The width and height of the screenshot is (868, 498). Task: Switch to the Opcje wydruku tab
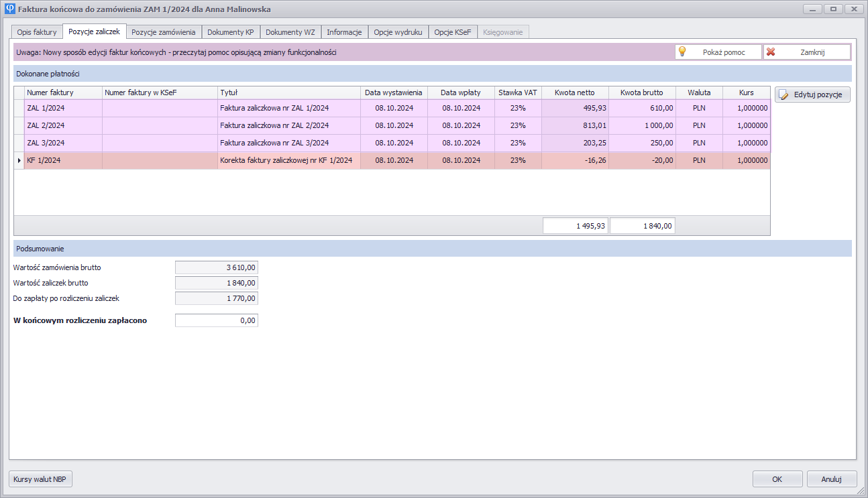click(398, 32)
